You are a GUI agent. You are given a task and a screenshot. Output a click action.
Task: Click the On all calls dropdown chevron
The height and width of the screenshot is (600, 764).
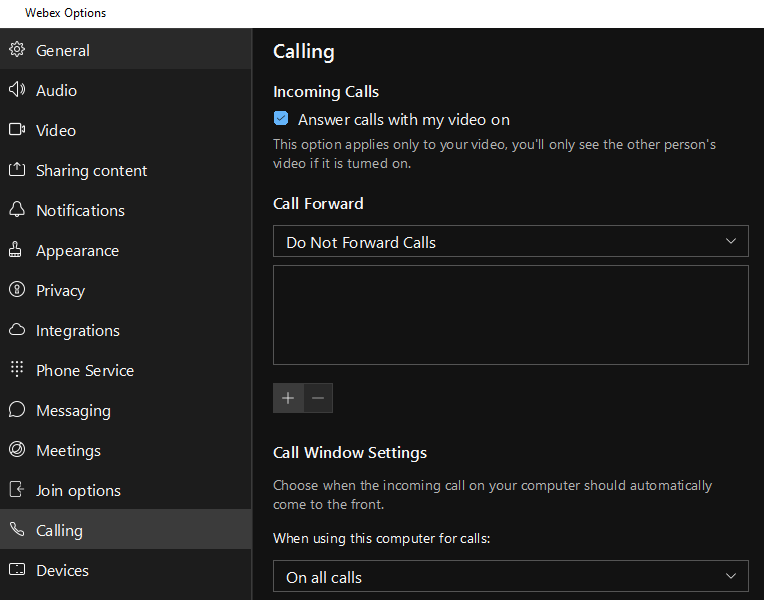(730, 576)
